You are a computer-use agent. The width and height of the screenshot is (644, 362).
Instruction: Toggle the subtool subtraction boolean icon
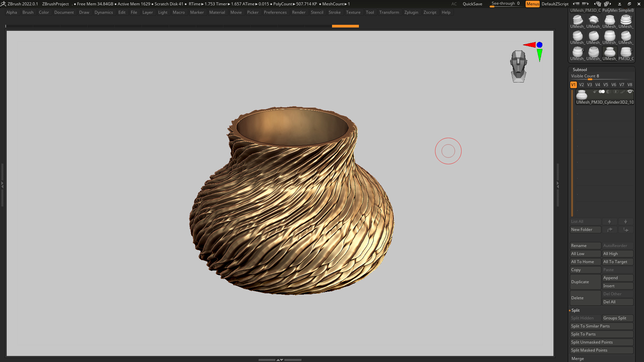pyautogui.click(x=609, y=92)
